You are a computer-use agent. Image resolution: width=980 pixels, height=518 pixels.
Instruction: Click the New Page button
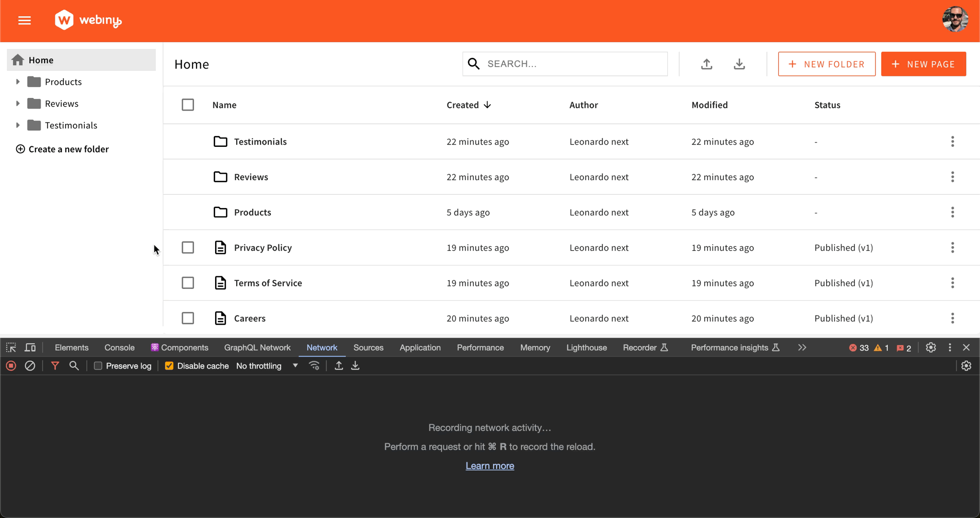(923, 64)
